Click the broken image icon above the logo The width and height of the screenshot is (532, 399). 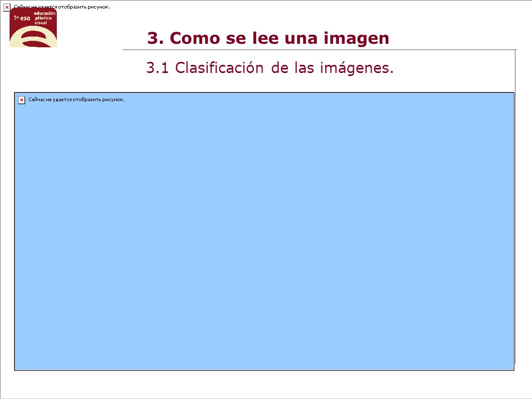pos(7,7)
